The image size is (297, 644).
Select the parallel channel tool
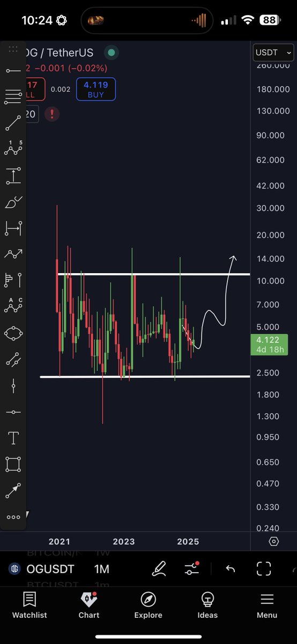pyautogui.click(x=13, y=359)
